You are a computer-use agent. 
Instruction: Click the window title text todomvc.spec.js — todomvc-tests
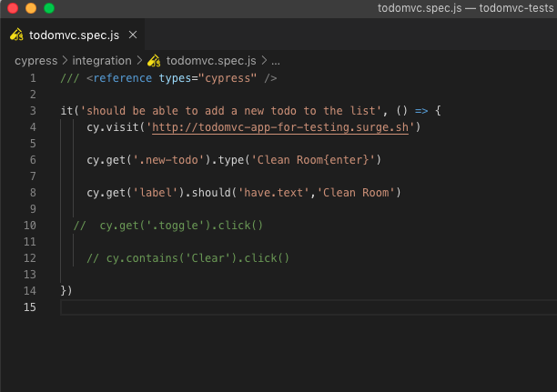(x=466, y=9)
